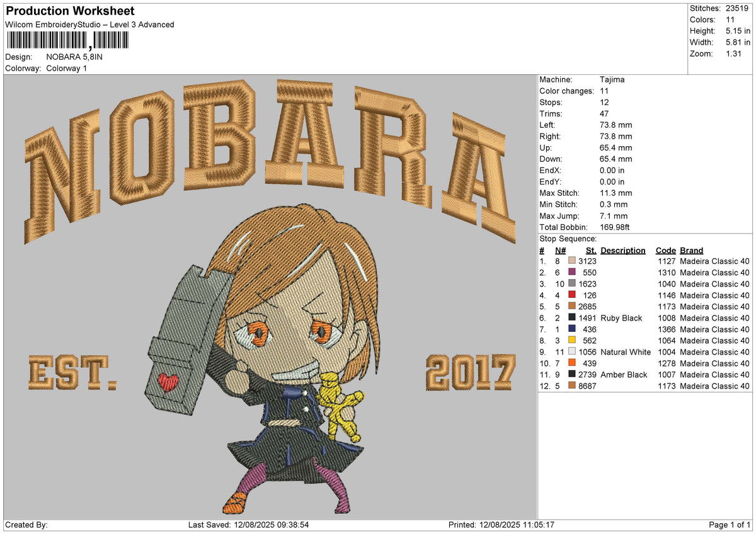Click the 'St.' column header
The width and height of the screenshot is (756, 534).
click(591, 250)
